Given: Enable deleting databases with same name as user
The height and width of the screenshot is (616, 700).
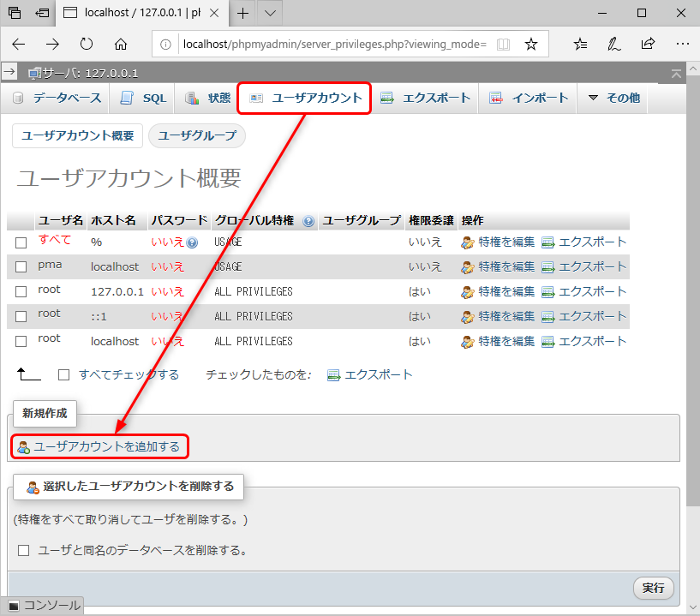Looking at the screenshot, I should click(x=24, y=550).
